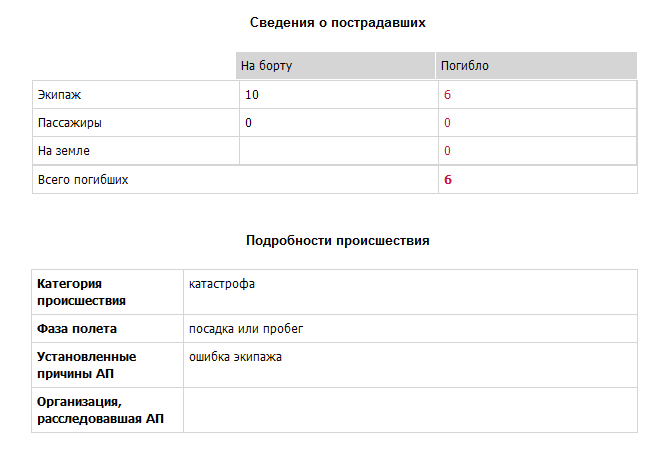
Task: Select the 'Погибло' column header
Action: 536,66
